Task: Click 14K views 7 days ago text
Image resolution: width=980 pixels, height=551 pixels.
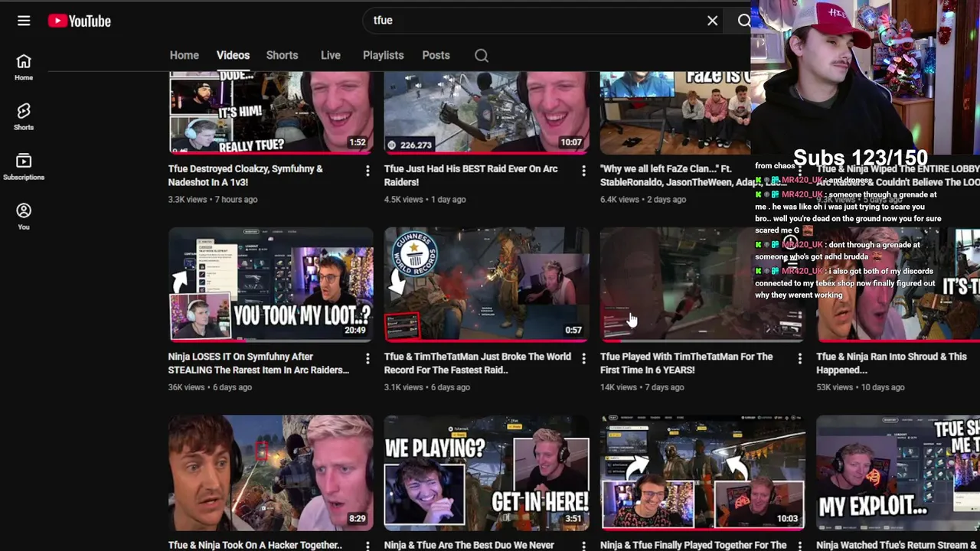Action: pos(642,387)
